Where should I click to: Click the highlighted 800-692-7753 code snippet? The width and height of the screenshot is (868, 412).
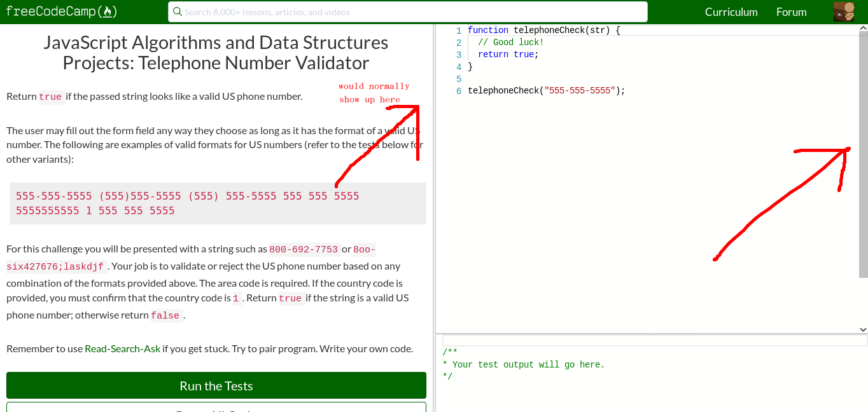tap(304, 249)
